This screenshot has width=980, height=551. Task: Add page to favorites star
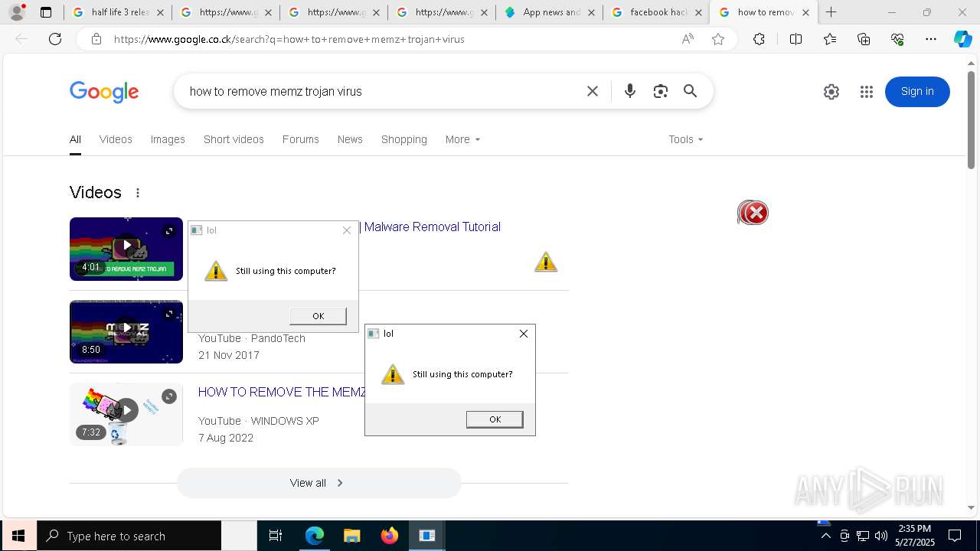pos(718,39)
